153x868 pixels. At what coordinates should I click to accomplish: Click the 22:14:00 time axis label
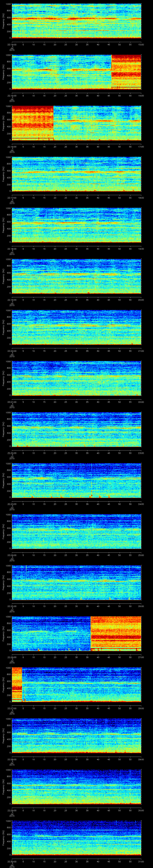(x=12, y=44)
